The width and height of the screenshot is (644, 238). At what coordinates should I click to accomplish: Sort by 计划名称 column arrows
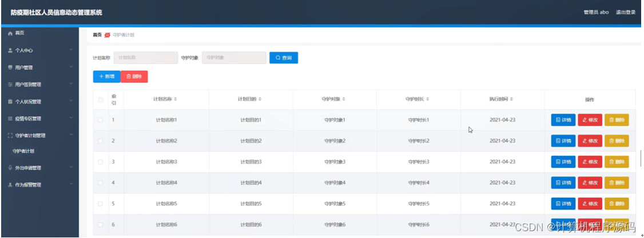(176, 100)
